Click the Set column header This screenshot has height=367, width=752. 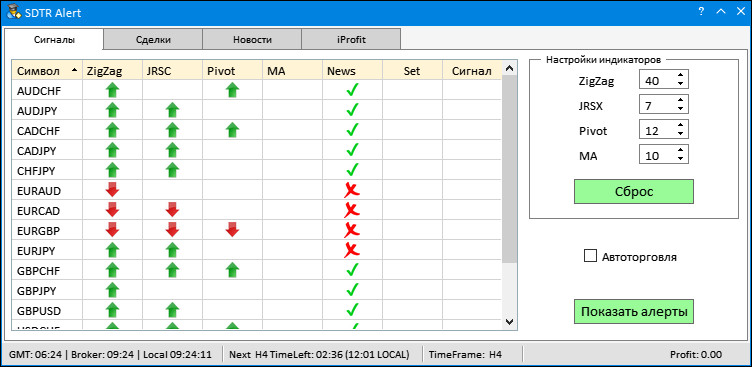pyautogui.click(x=412, y=71)
